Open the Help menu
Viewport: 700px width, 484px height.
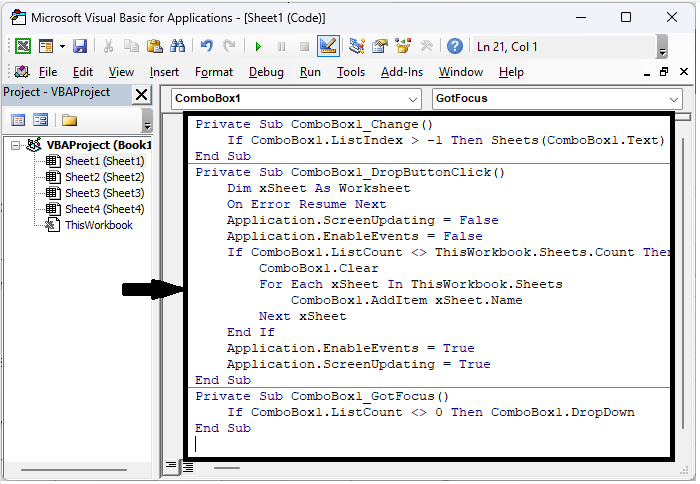511,72
